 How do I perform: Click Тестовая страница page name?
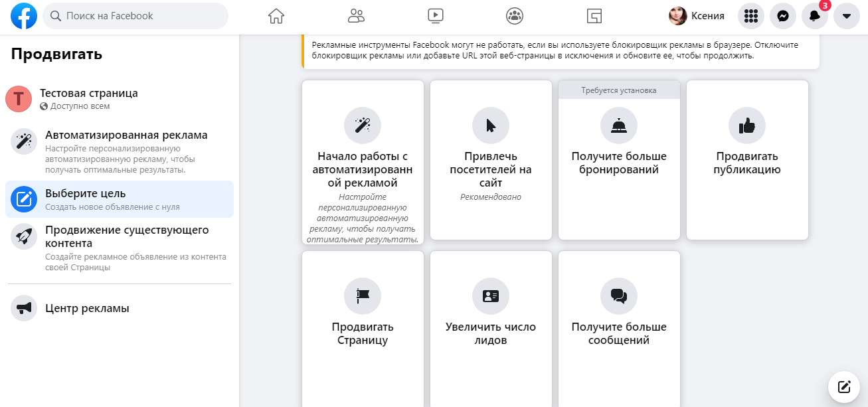[89, 93]
